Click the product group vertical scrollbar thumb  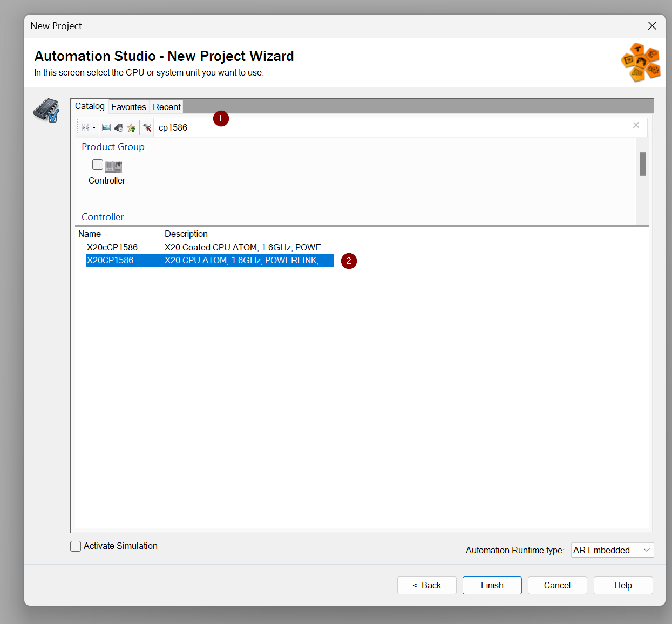pos(642,164)
